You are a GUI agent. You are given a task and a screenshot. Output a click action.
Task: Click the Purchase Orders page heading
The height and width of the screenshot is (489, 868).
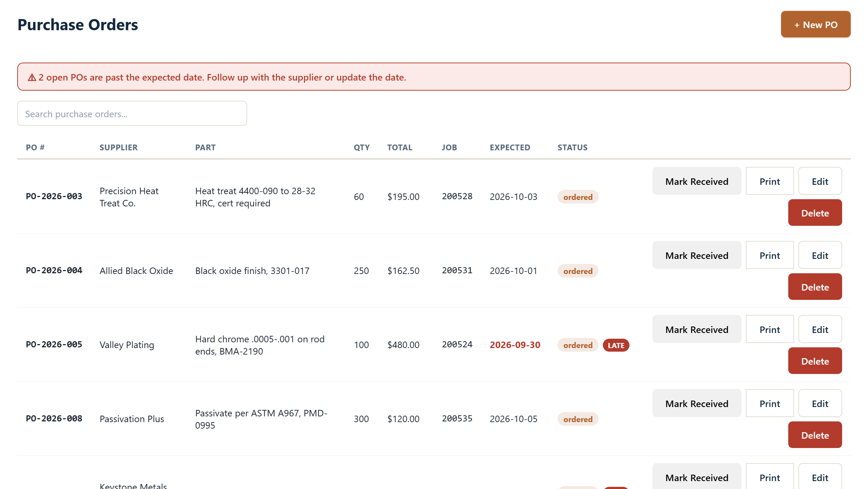(78, 25)
